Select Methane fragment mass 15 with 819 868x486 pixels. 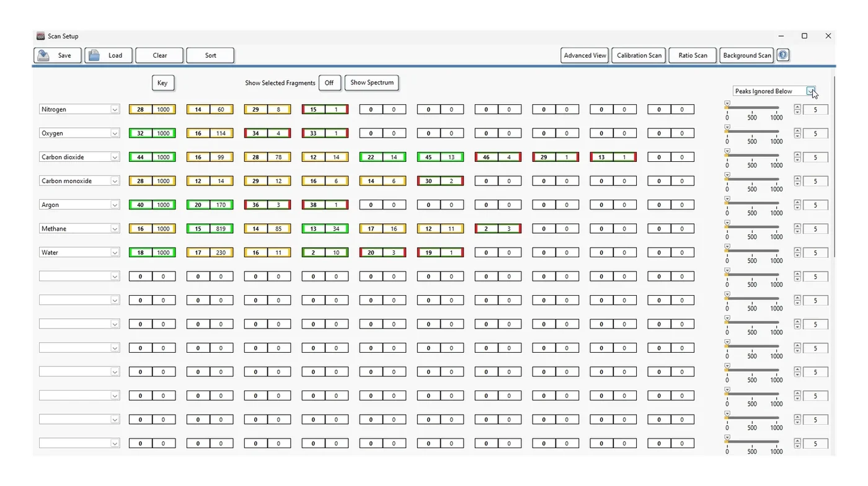210,229
